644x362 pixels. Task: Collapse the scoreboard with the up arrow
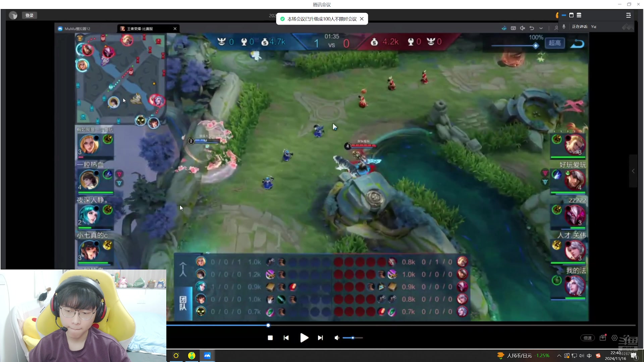183,269
